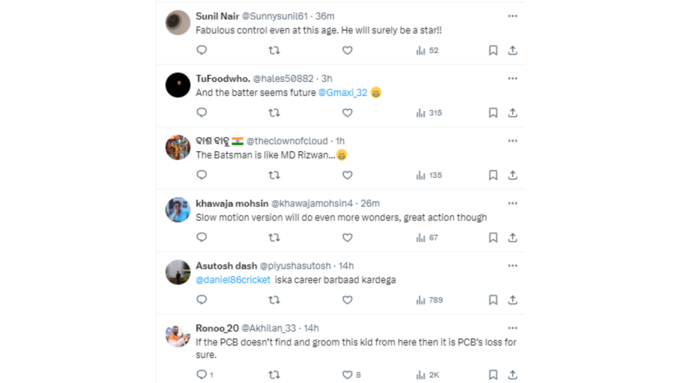680x383 pixels.
Task: Reply to Sunil Nair's tweet
Action: 202,50
